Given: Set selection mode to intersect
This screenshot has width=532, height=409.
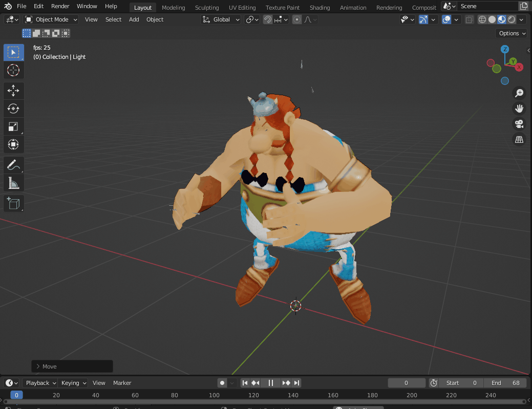Looking at the screenshot, I should tap(66, 33).
